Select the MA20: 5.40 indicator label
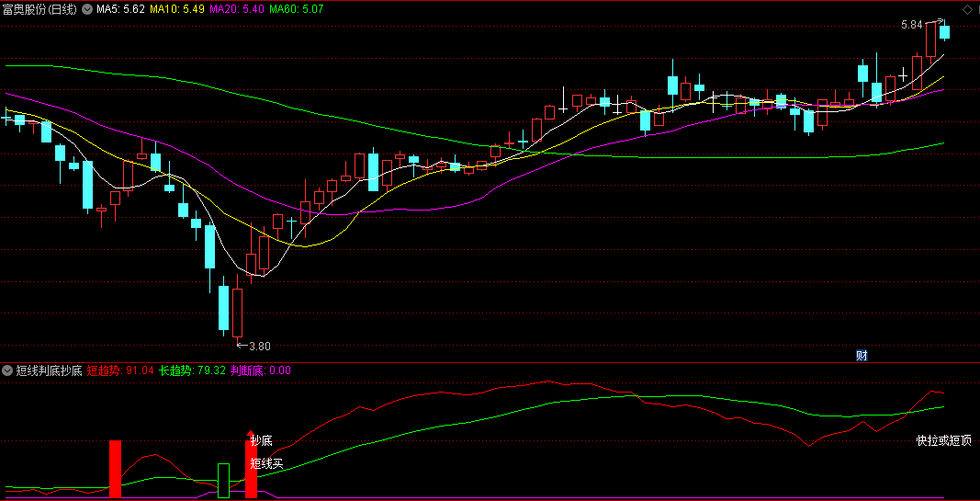The height and width of the screenshot is (501, 980). pos(236,9)
